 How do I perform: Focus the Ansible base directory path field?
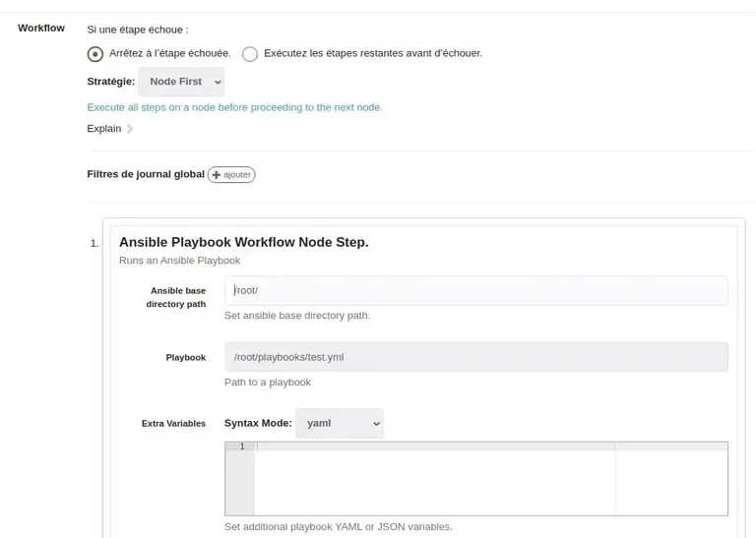pyautogui.click(x=476, y=291)
